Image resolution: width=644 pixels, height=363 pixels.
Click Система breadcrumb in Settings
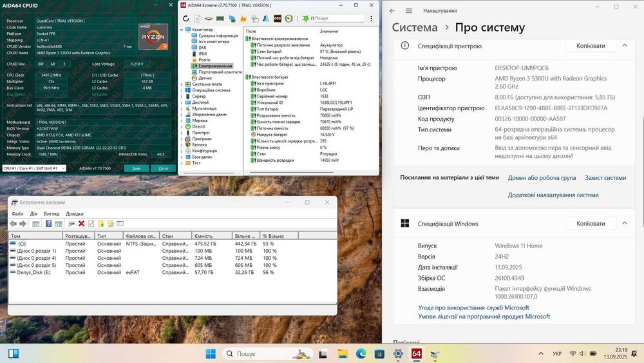(x=414, y=27)
